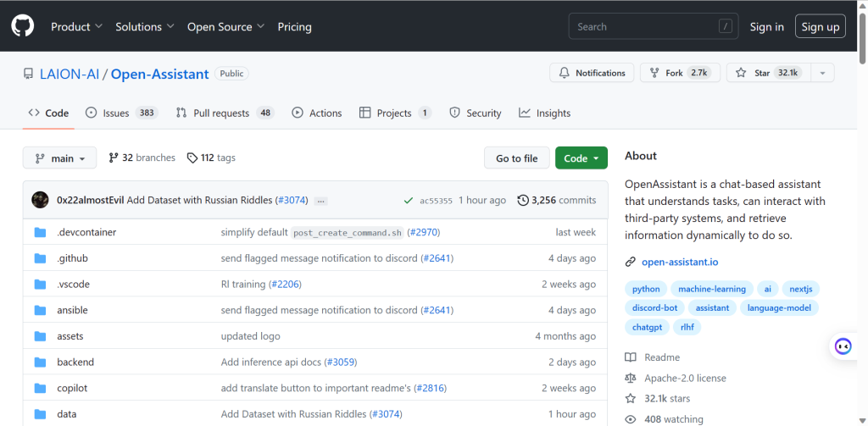
Task: Expand the commit message ellipsis button
Action: [x=320, y=201]
